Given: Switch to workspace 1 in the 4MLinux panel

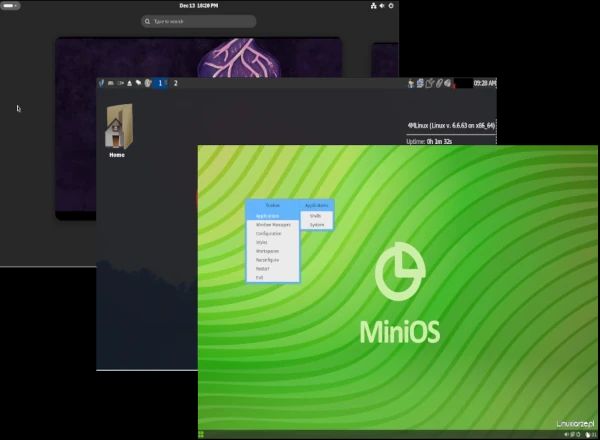Looking at the screenshot, I should point(160,83).
